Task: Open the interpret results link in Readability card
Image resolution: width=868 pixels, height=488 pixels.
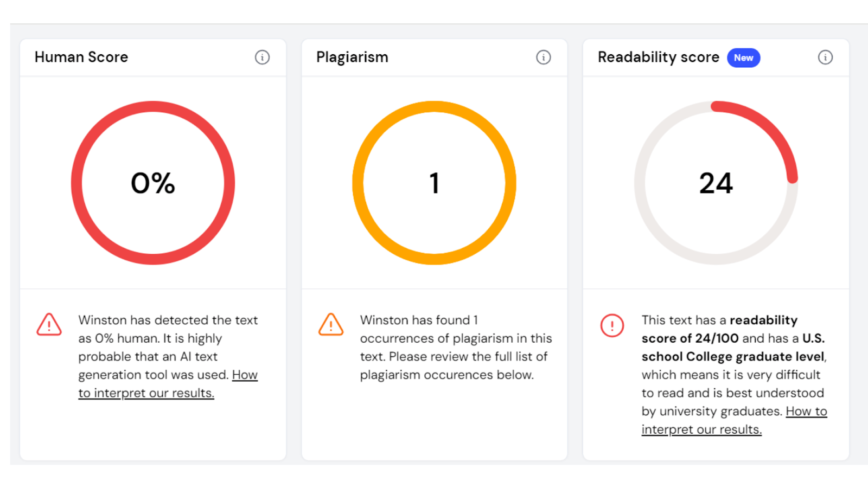Action: [701, 429]
